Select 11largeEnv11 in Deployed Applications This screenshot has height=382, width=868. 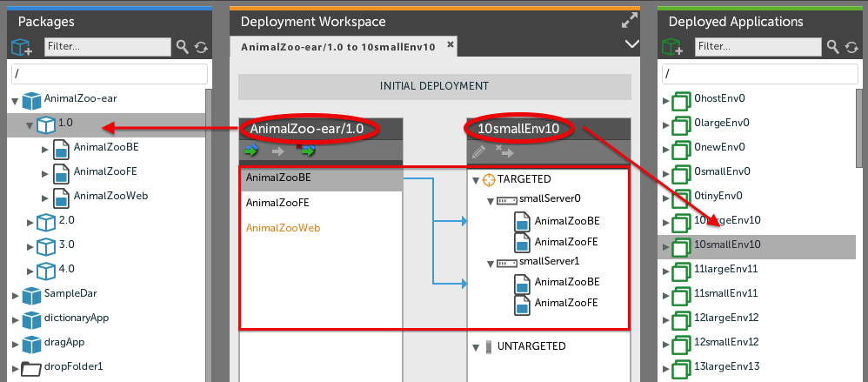tap(726, 270)
